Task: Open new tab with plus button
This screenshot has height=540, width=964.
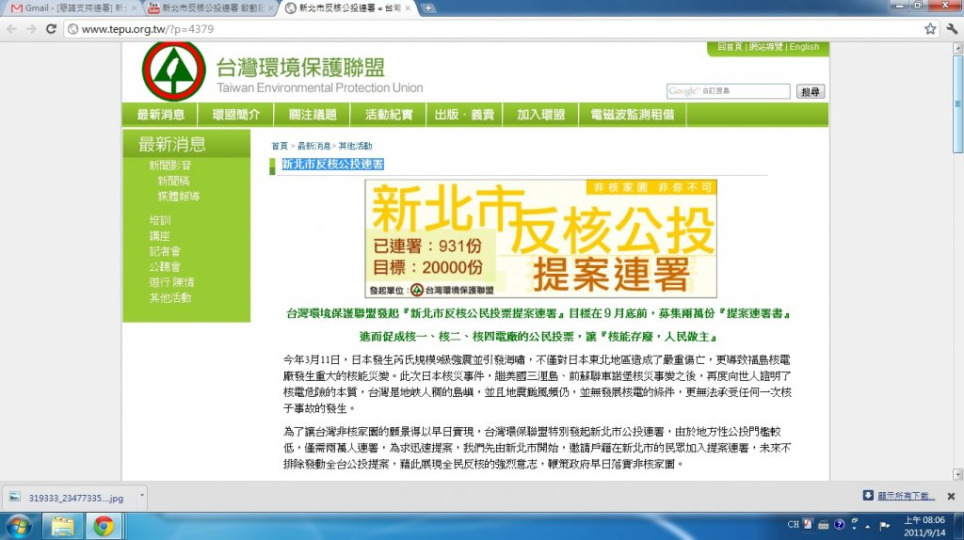Action: (x=429, y=8)
